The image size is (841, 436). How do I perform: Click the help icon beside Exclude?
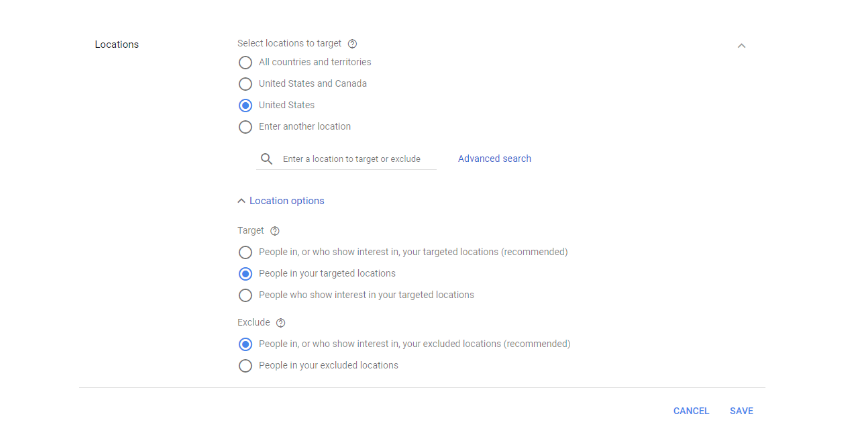click(281, 322)
